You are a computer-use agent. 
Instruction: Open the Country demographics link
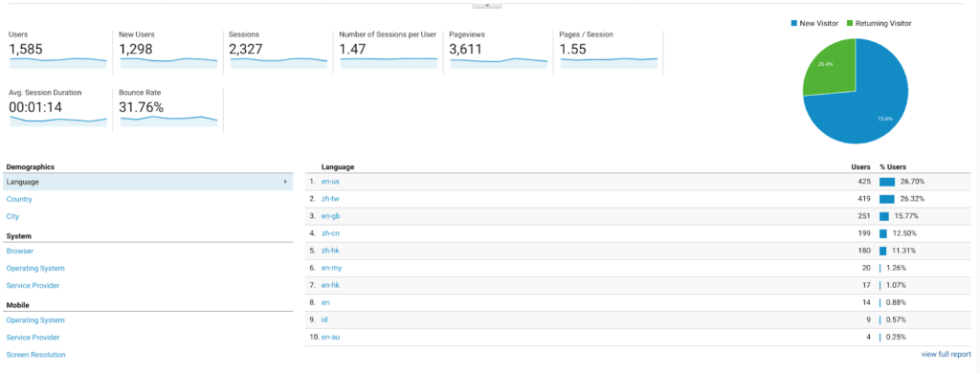(x=19, y=199)
